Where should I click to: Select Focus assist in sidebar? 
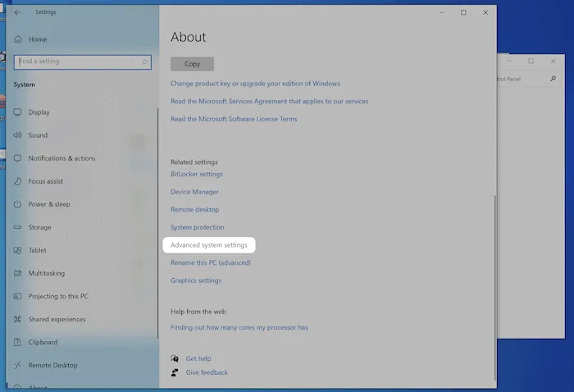coord(46,181)
